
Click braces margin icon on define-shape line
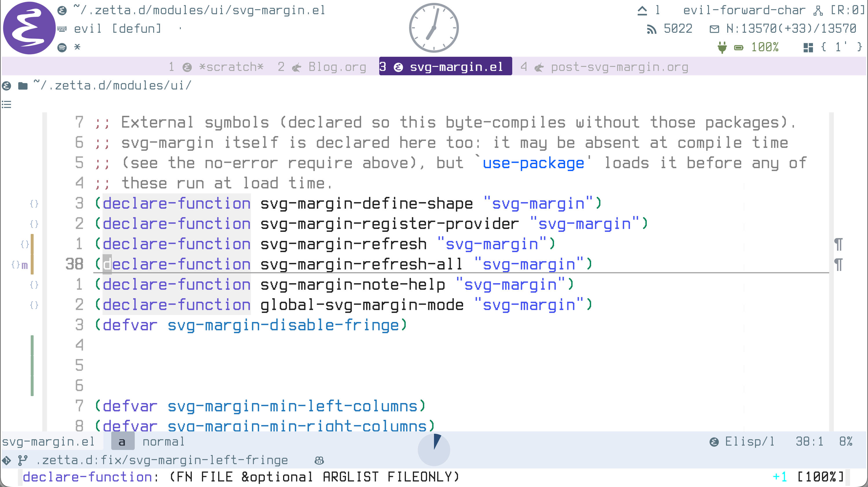tap(34, 204)
